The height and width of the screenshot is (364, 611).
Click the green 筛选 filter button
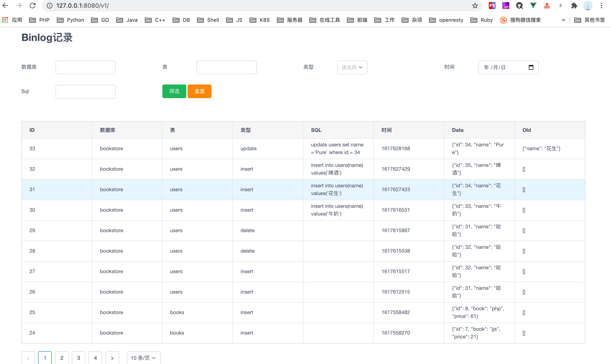click(174, 91)
